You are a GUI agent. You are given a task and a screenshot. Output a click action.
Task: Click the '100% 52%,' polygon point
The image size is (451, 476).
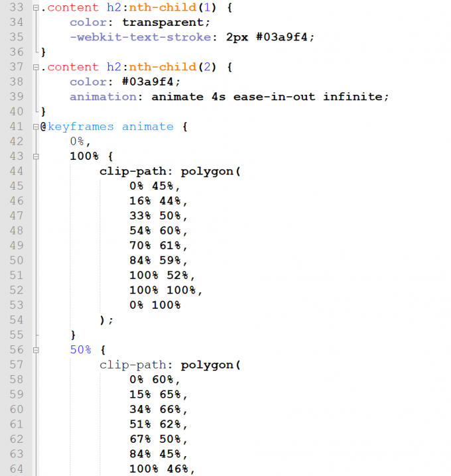(162, 275)
